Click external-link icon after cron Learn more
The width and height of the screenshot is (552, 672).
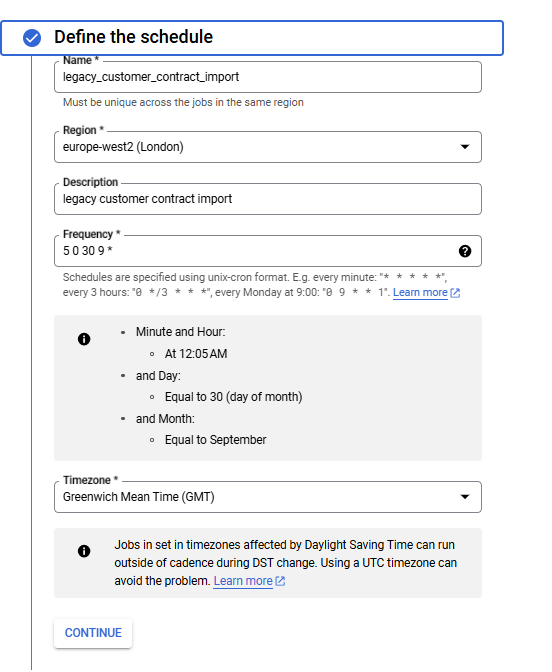(x=455, y=293)
